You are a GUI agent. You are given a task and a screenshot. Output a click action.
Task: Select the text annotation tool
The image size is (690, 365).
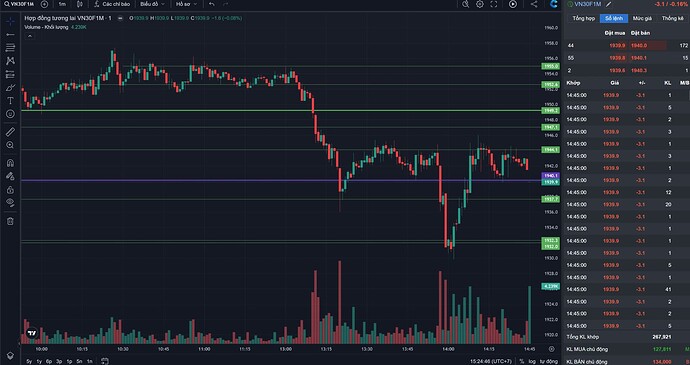click(x=10, y=101)
